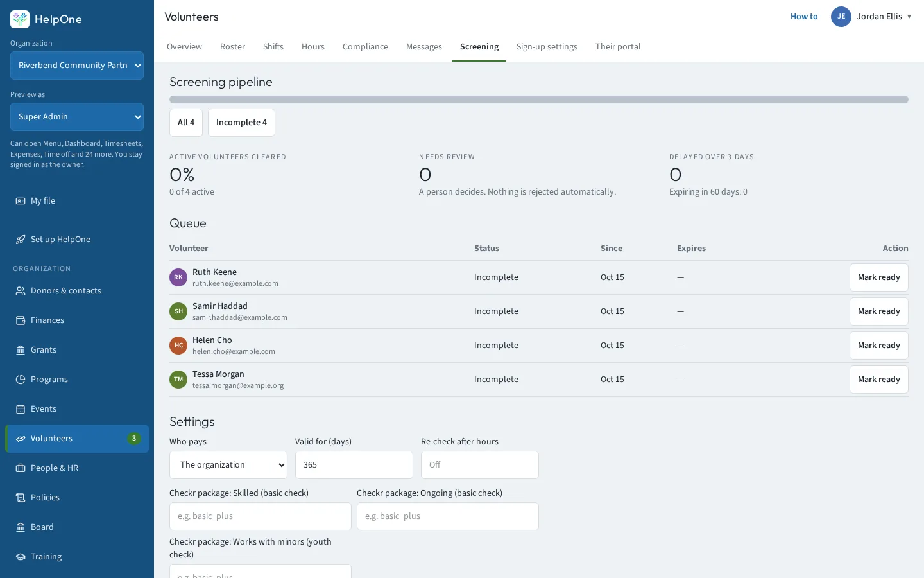The height and width of the screenshot is (578, 924).
Task: Mark Ruth Keene as ready
Action: coord(879,277)
